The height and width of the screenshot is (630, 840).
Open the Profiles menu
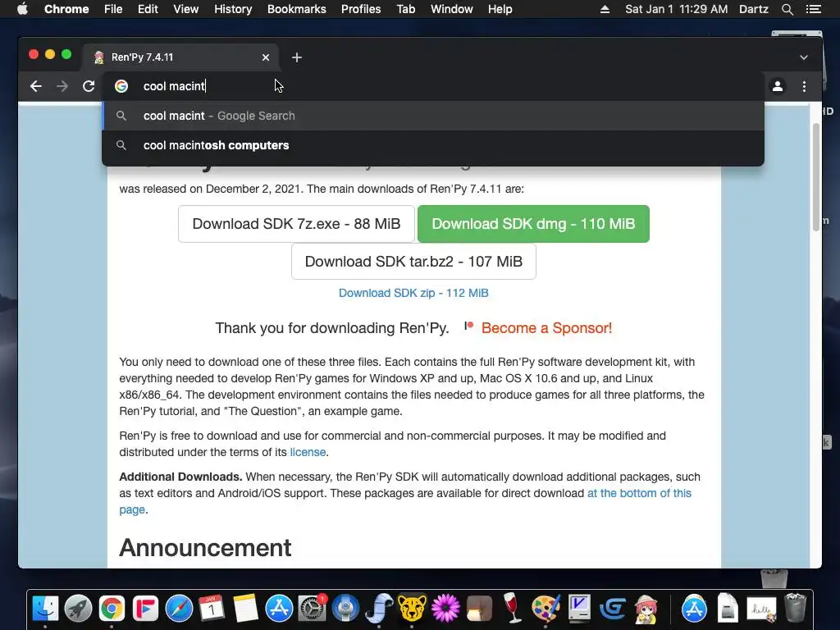361,9
